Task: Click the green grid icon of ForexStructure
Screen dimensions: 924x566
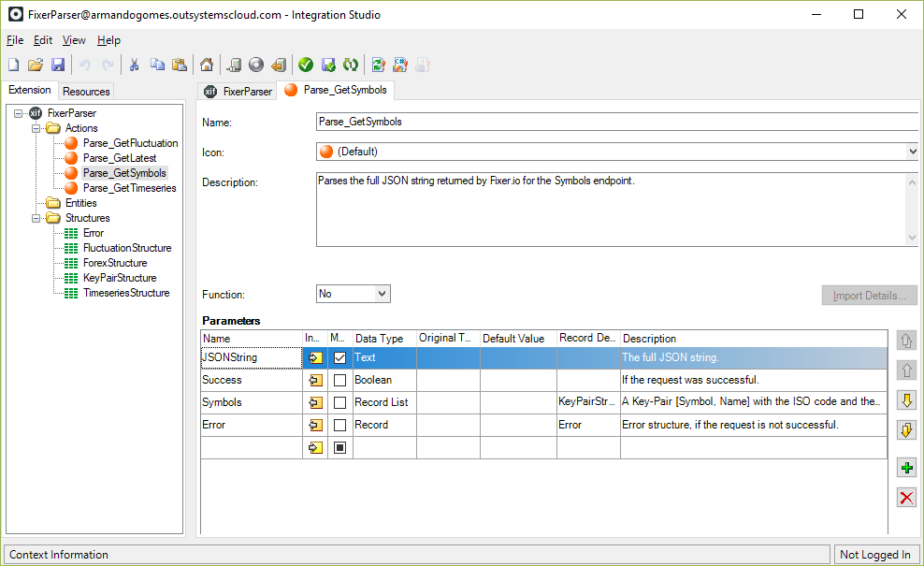Action: tap(71, 263)
